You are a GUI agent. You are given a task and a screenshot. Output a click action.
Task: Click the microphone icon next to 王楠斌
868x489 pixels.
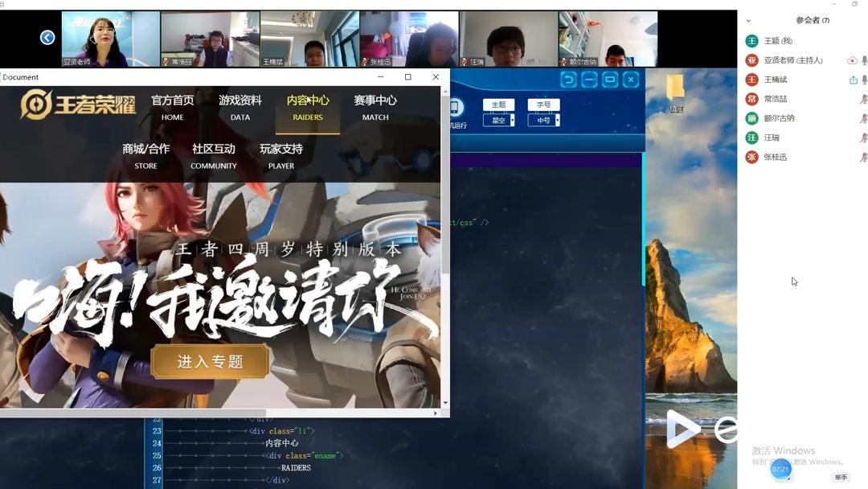pos(864,79)
